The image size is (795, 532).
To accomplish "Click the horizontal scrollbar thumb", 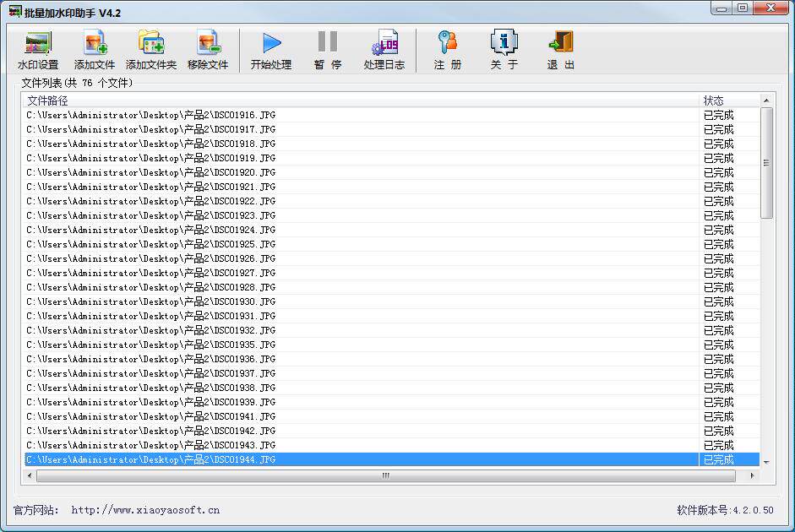I will [x=386, y=475].
